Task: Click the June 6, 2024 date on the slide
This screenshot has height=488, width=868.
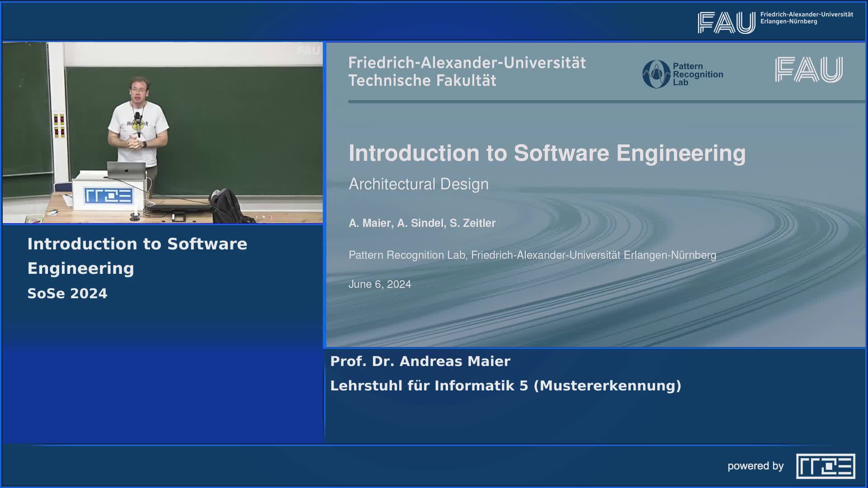Action: pyautogui.click(x=380, y=284)
